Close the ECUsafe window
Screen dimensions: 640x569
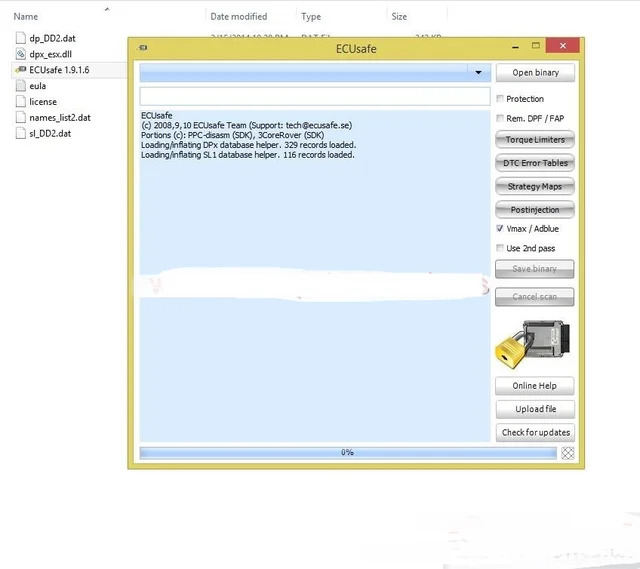563,46
